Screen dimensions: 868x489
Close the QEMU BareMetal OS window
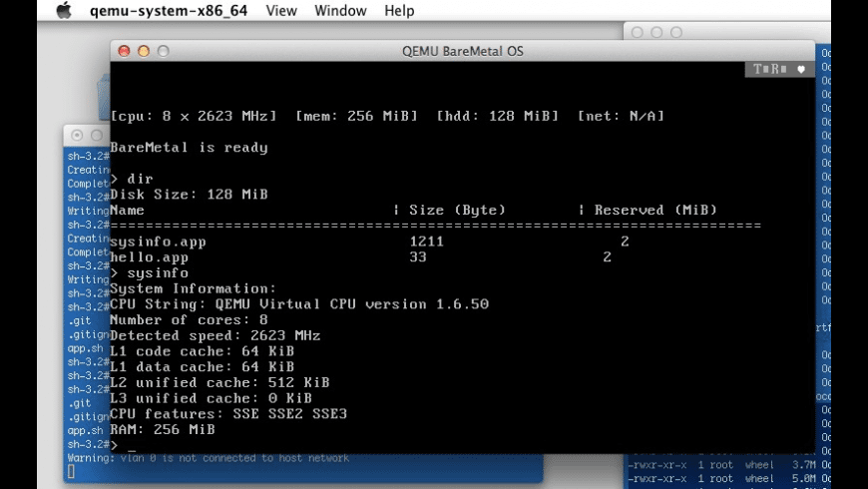(124, 51)
